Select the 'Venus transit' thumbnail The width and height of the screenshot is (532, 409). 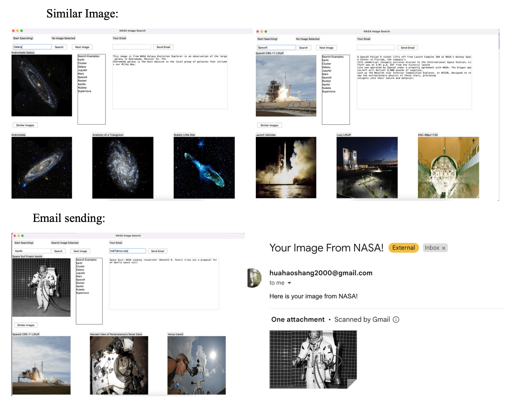tap(197, 365)
